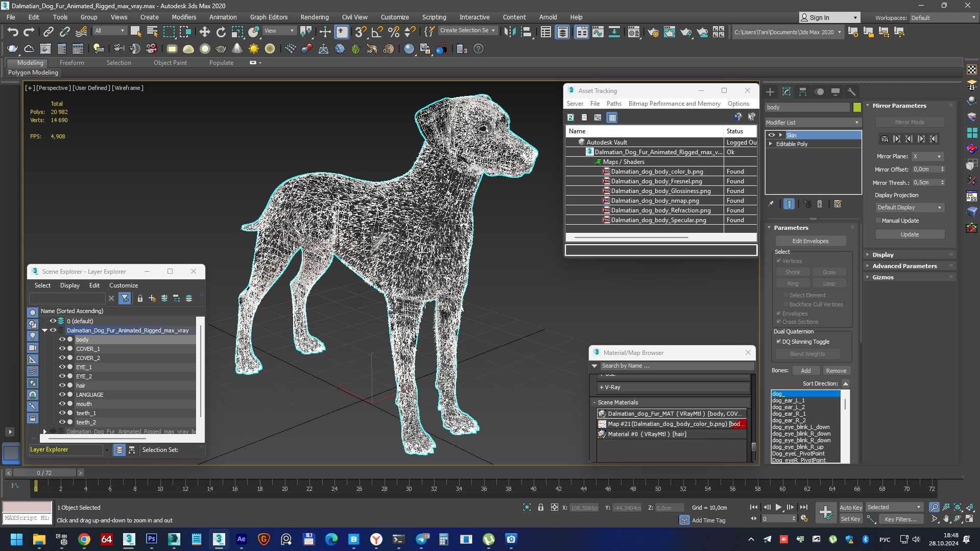Toggle the Skin modifier eye icon

tap(772, 135)
